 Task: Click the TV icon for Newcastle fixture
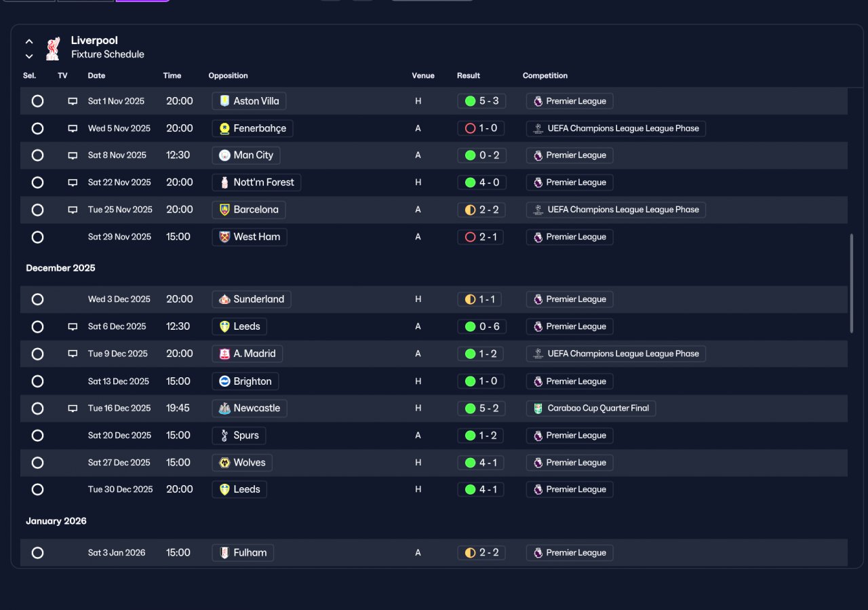click(x=73, y=408)
